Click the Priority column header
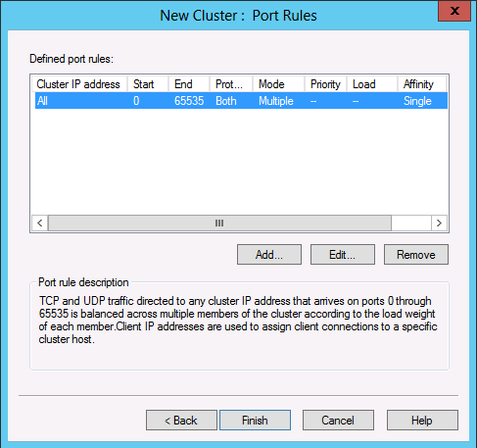 [x=325, y=84]
